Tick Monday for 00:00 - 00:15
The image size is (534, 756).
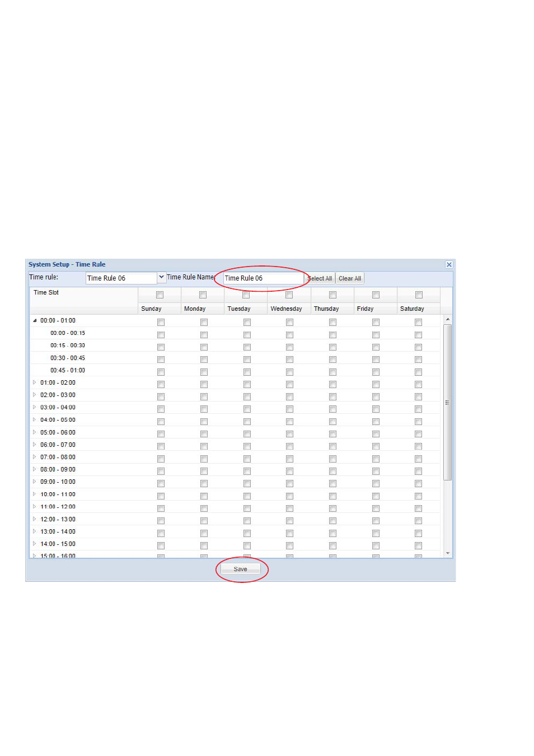[204, 335]
